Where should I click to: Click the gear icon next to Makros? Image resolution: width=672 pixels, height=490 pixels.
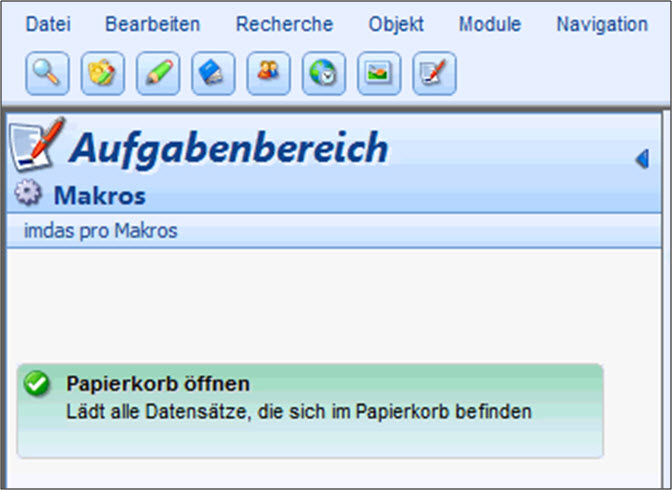(28, 192)
